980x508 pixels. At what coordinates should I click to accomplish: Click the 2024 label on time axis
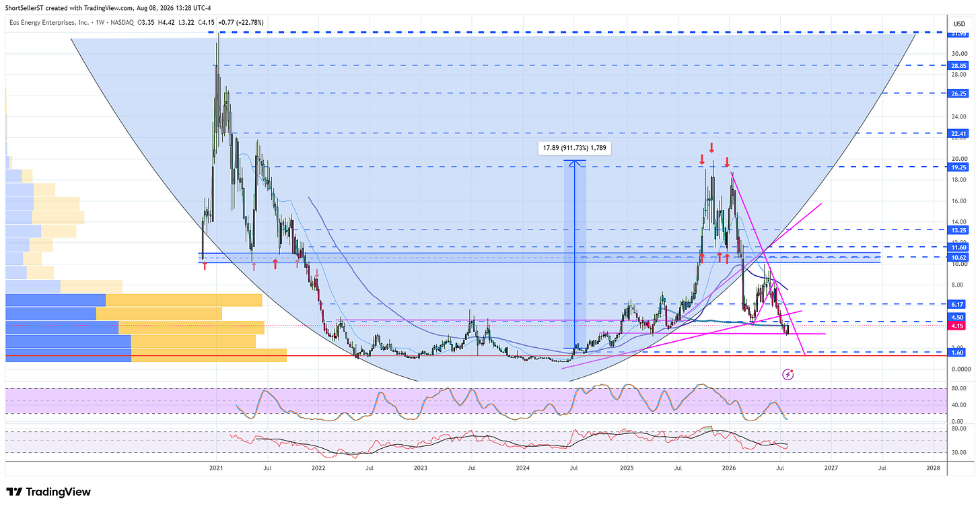pyautogui.click(x=523, y=466)
